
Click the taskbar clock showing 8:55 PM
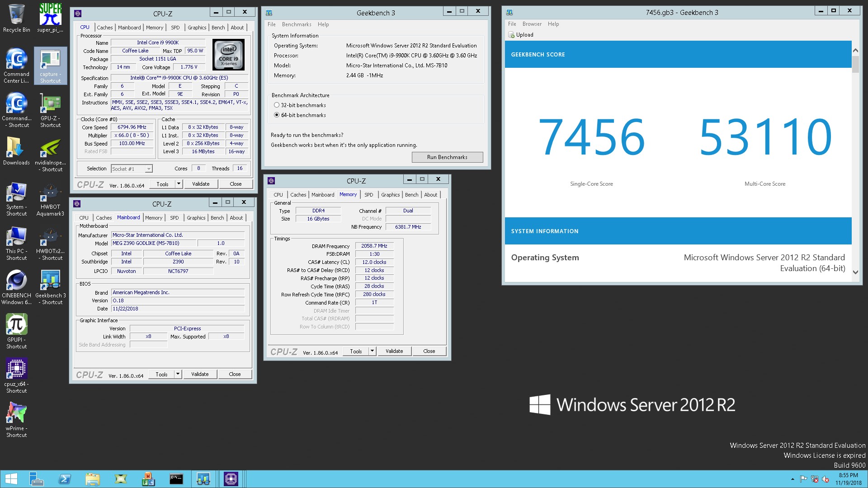click(849, 479)
